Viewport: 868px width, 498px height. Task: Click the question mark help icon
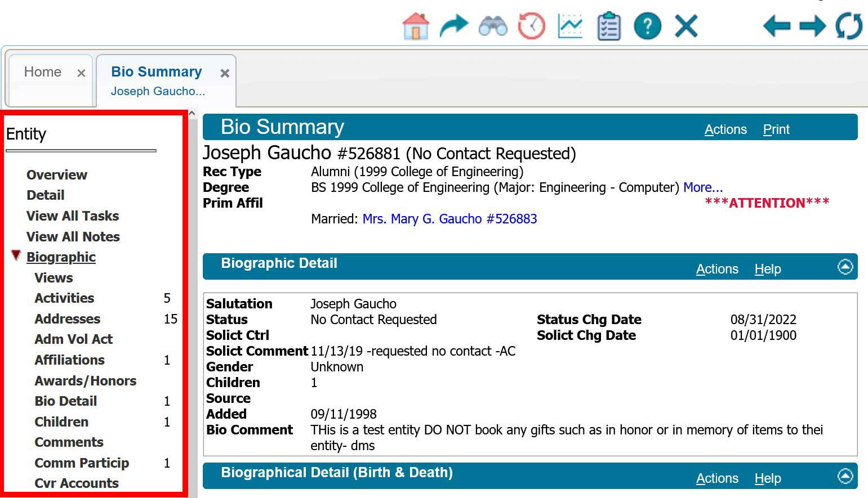647,26
